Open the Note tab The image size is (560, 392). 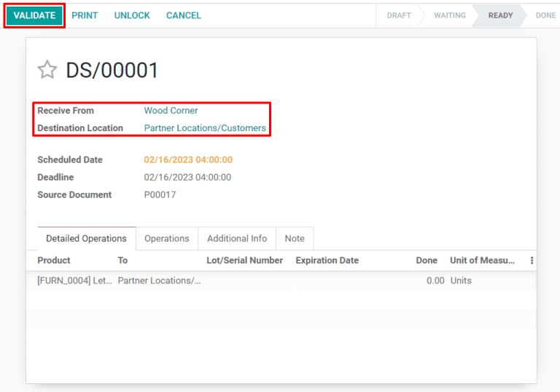tap(295, 238)
